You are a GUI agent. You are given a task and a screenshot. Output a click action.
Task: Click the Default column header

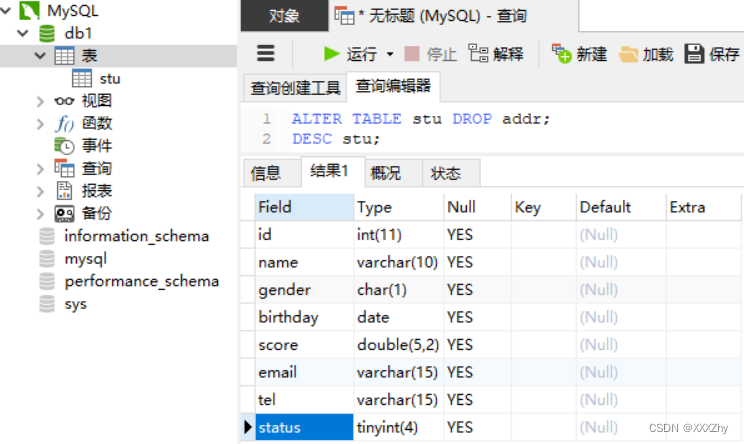tap(621, 207)
